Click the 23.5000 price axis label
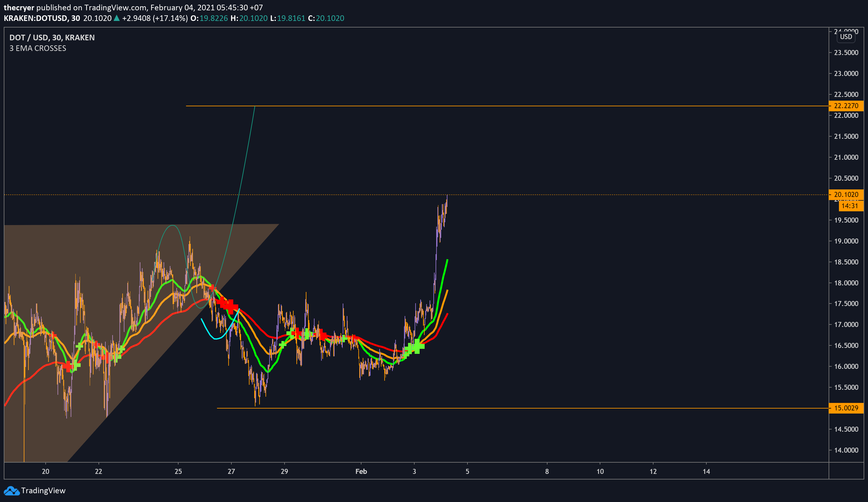 (x=846, y=53)
